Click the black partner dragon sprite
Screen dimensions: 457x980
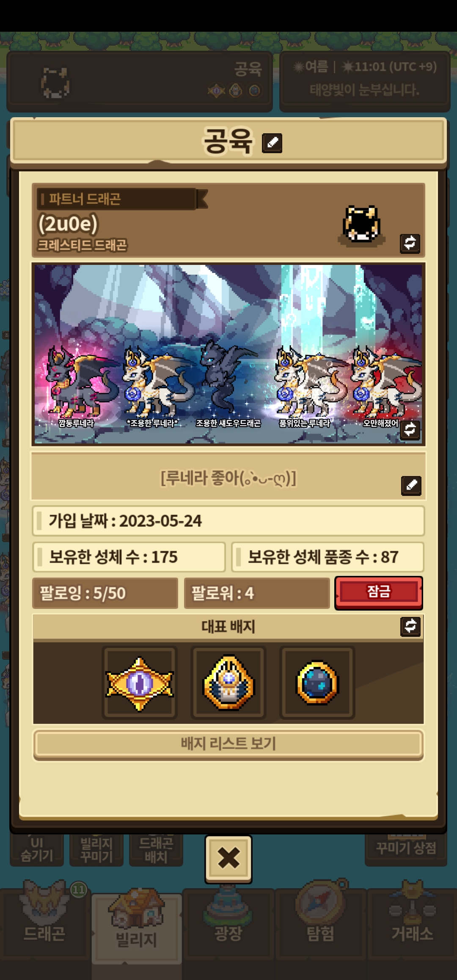point(361,224)
